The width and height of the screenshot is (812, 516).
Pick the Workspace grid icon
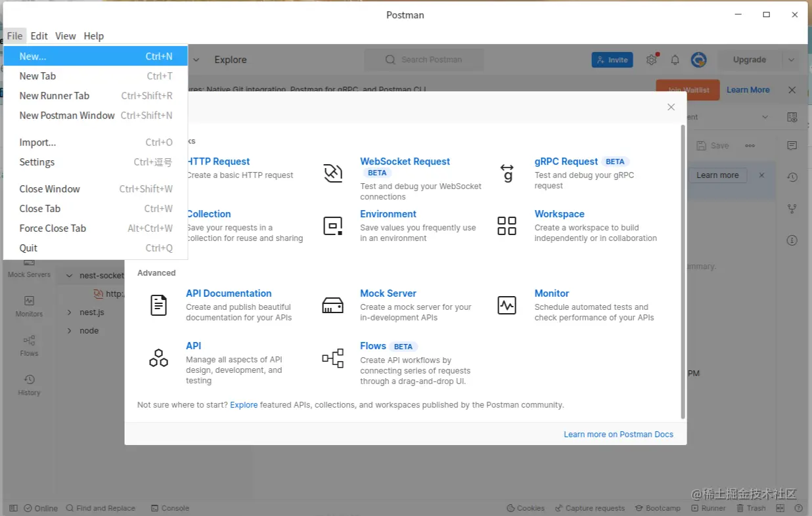coord(507,226)
